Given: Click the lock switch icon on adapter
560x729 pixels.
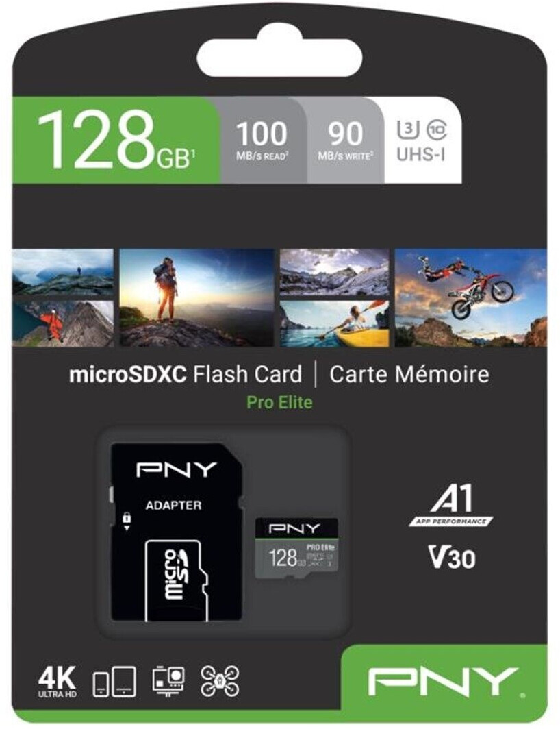Looking at the screenshot, I should coord(127,521).
